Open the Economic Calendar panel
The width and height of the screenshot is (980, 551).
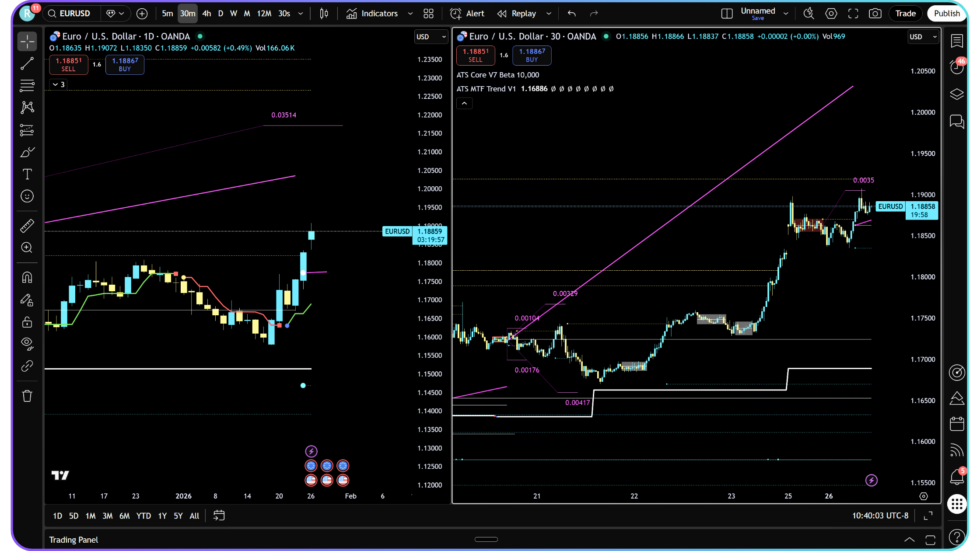click(x=957, y=424)
